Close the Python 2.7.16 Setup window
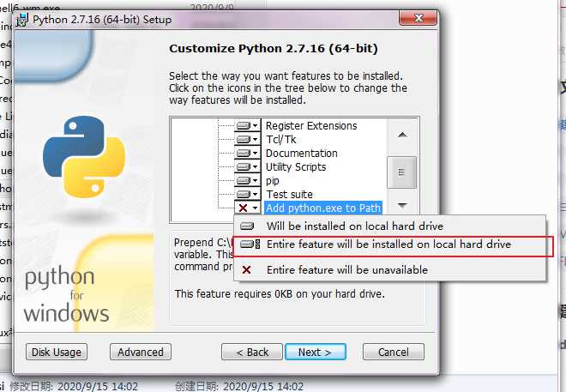This screenshot has width=566, height=392. 418,18
